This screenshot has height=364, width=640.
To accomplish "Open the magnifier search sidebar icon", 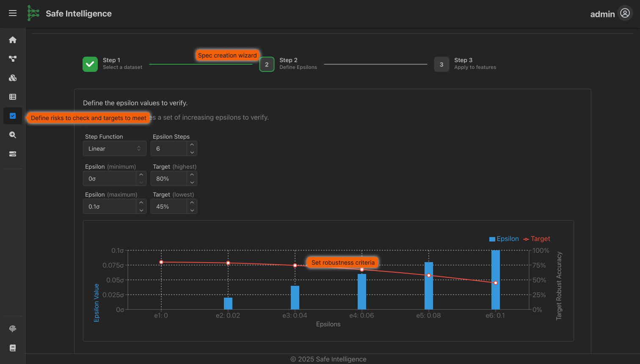I will [x=13, y=135].
